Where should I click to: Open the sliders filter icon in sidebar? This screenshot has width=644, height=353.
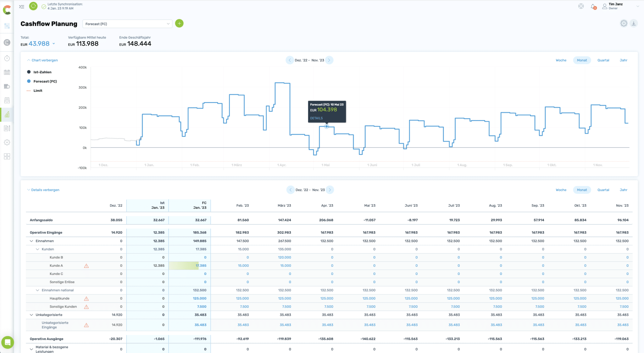tap(7, 26)
